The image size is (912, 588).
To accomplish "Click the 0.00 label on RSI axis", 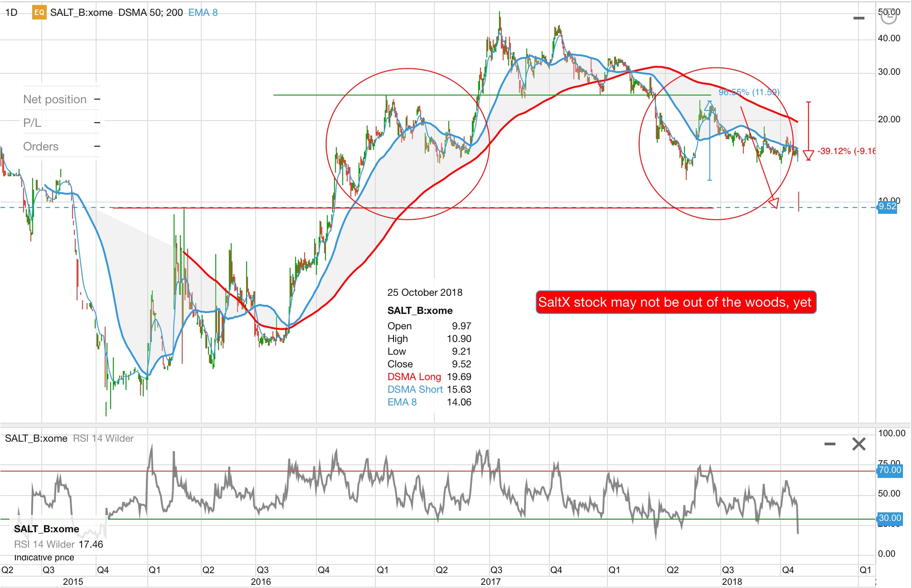I will (x=886, y=554).
